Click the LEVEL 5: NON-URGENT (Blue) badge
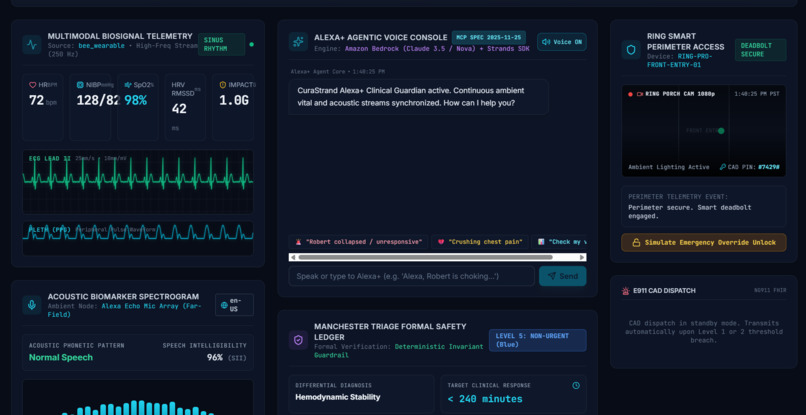This screenshot has height=415, width=806. (538, 340)
